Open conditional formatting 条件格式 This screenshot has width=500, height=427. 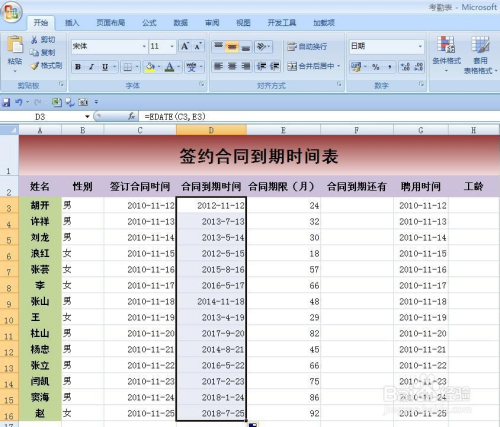pyautogui.click(x=446, y=54)
